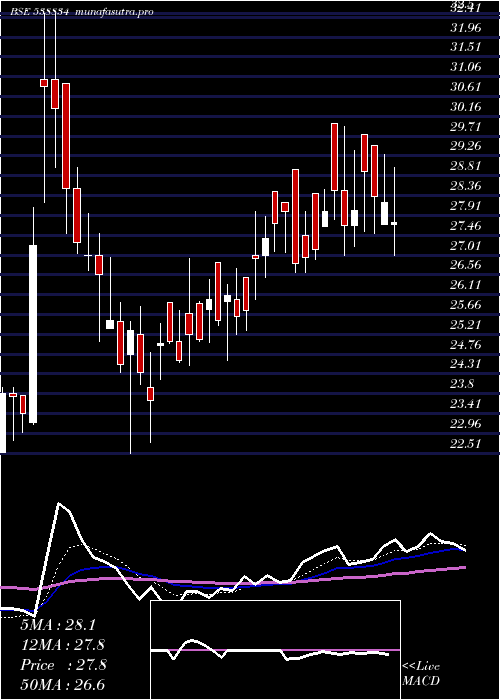Click the 22.96 price label
Image resolution: width=500 pixels, height=700 pixels.
tap(466, 423)
